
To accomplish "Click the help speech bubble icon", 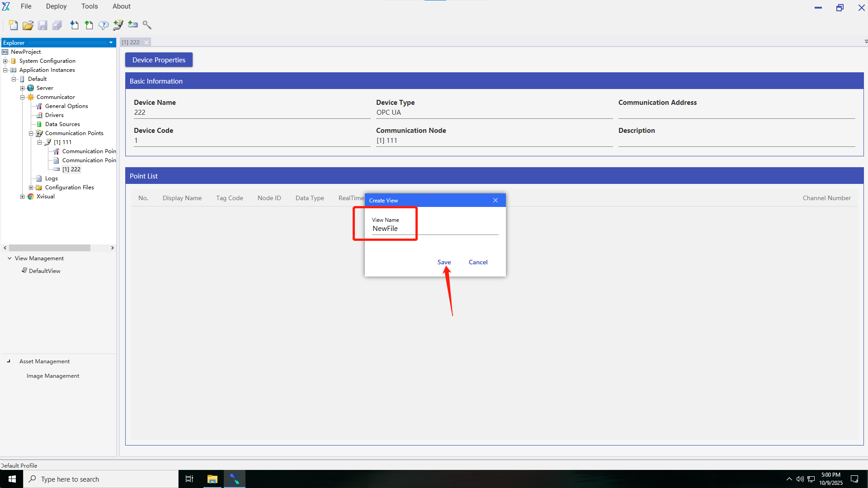I will click(x=104, y=25).
